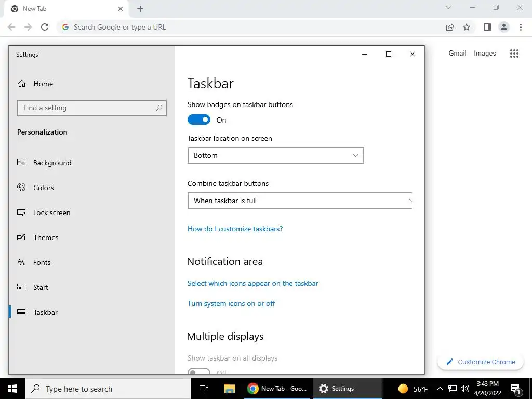
Task: Open weather widget showing 56°F
Action: click(x=413, y=389)
